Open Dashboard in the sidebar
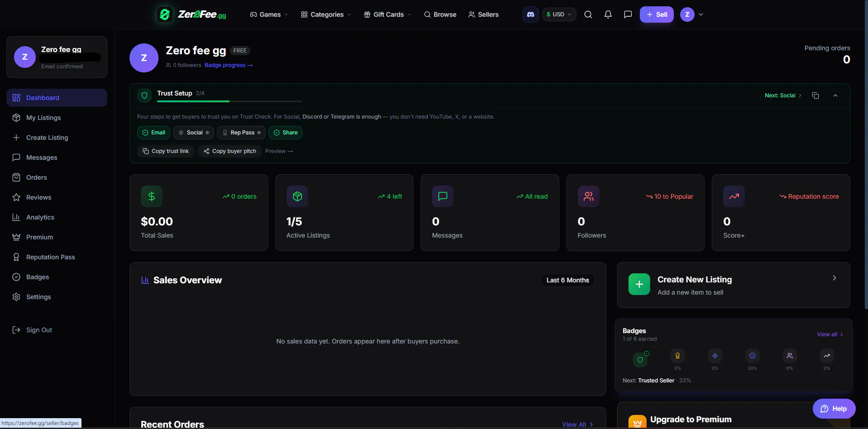 [57, 98]
